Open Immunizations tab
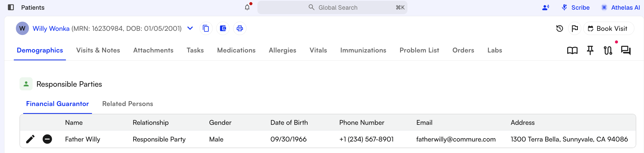The height and width of the screenshot is (153, 644). coord(363,50)
